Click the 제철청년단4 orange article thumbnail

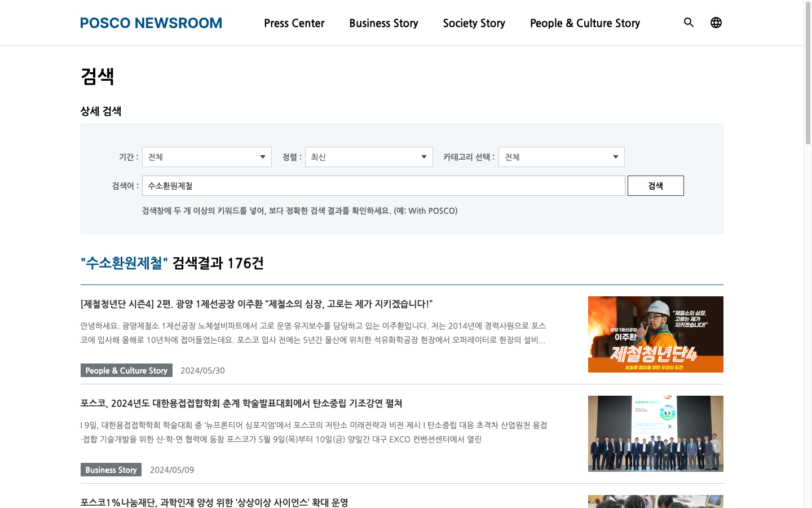coord(655,334)
